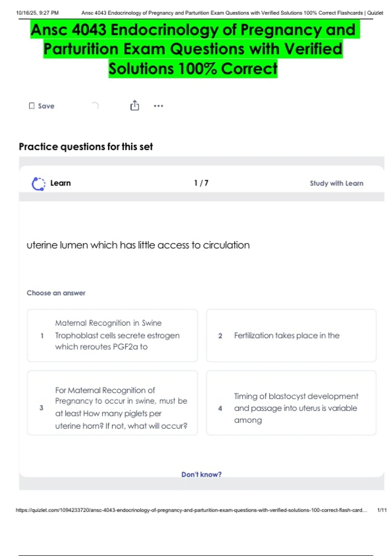Image resolution: width=392 pixels, height=556 pixels.
Task: Click the number 4 badge on the answer card
Action: point(220,408)
